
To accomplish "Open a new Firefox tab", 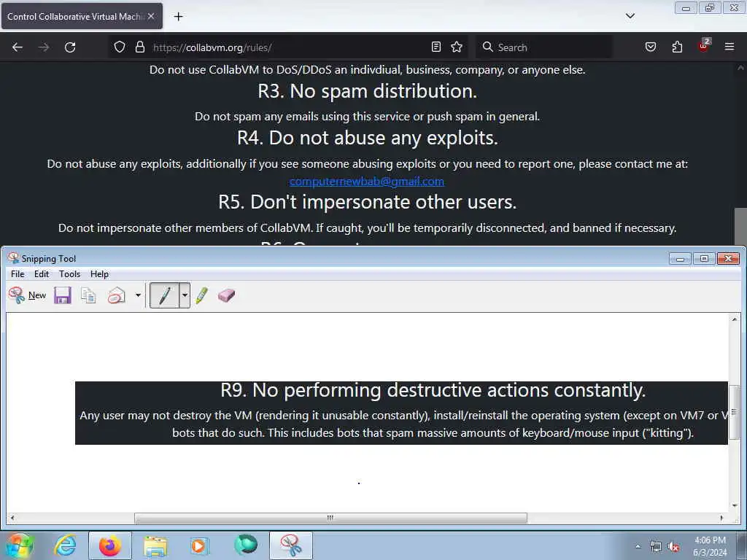I will [178, 17].
